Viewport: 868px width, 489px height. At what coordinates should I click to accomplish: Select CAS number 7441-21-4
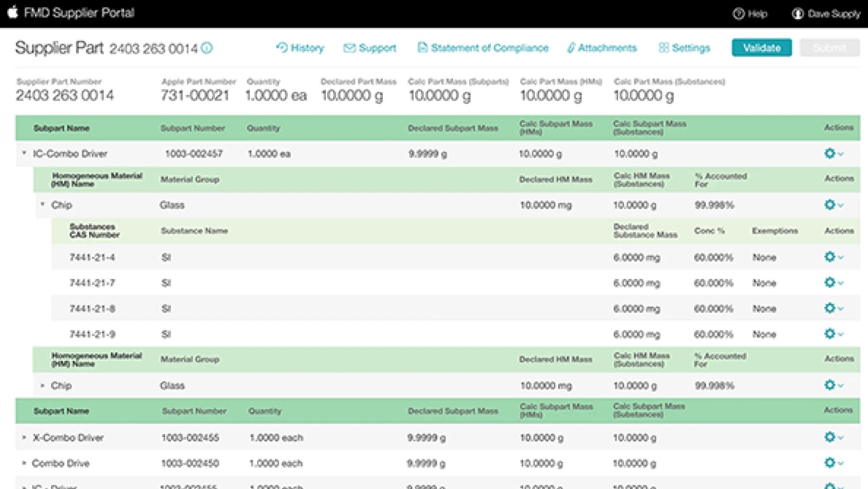click(x=92, y=257)
